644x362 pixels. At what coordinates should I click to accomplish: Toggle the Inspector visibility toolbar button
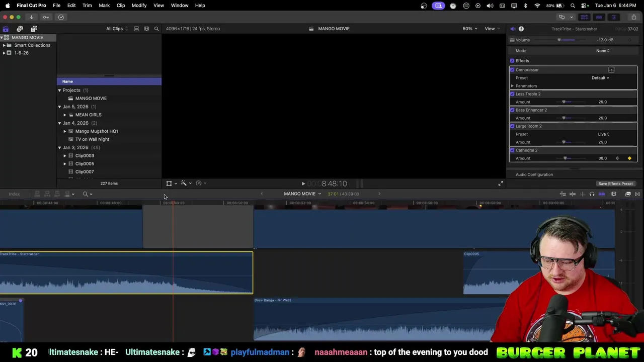(x=613, y=17)
